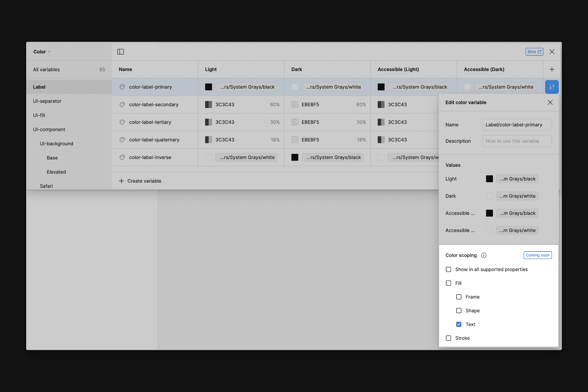Click the Color scoping info icon
This screenshot has height=392, width=588.
(483, 255)
